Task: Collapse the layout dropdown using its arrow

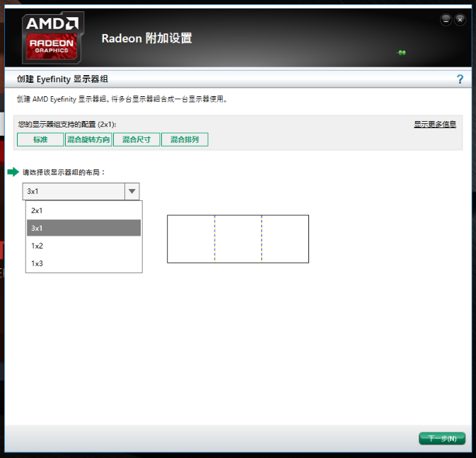Action: coord(132,191)
